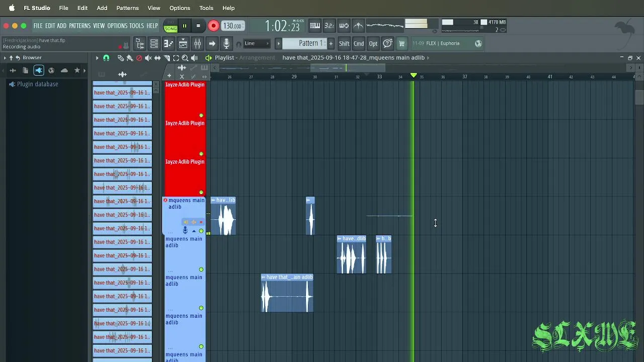
Task: Add a new pattern with plus button
Action: pyautogui.click(x=331, y=44)
